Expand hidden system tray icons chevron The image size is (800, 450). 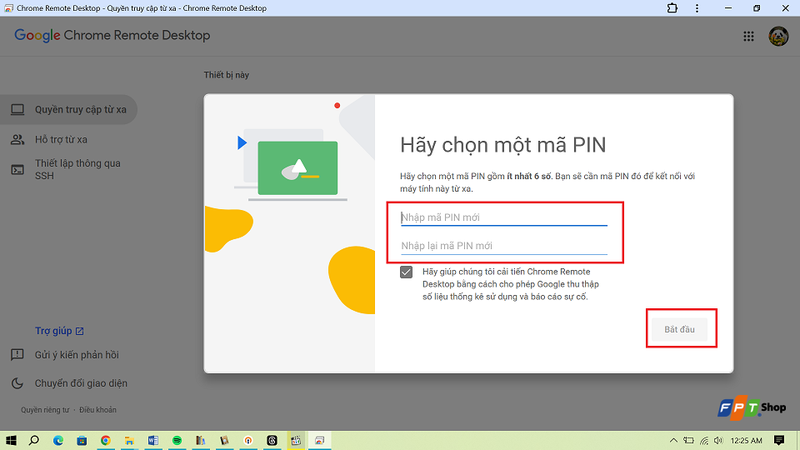673,440
